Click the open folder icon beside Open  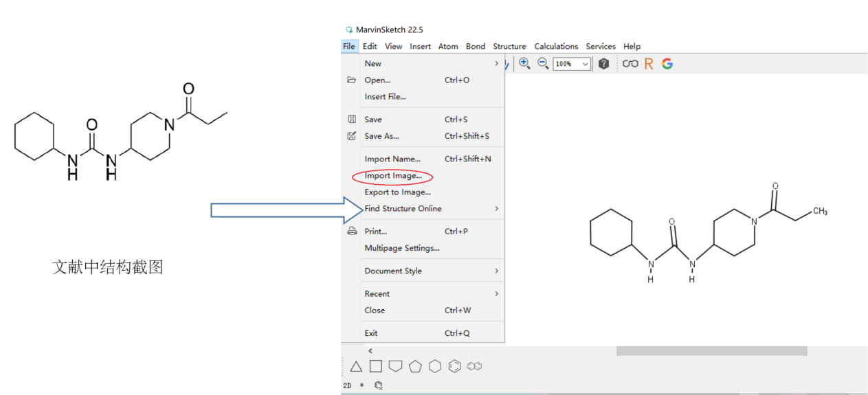point(352,80)
